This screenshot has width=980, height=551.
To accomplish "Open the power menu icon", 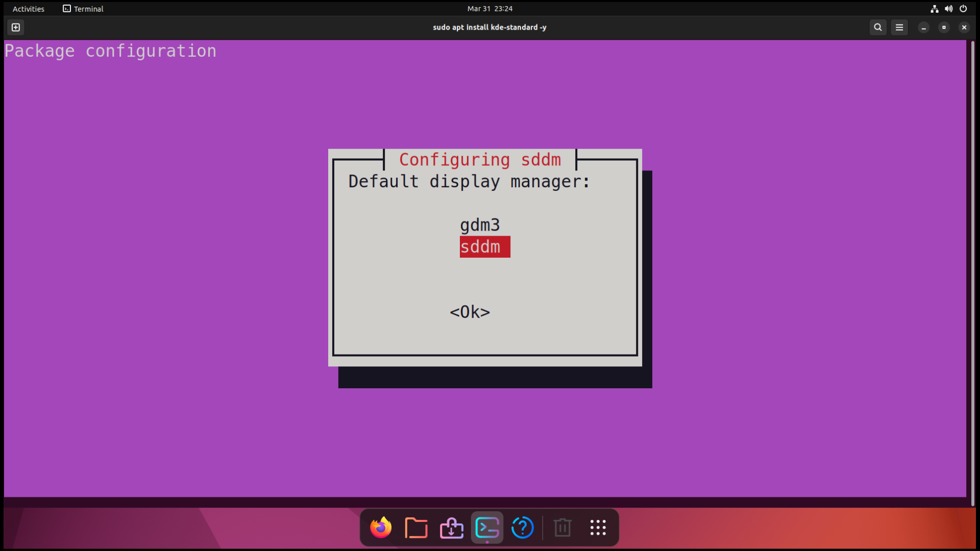I will point(963,9).
